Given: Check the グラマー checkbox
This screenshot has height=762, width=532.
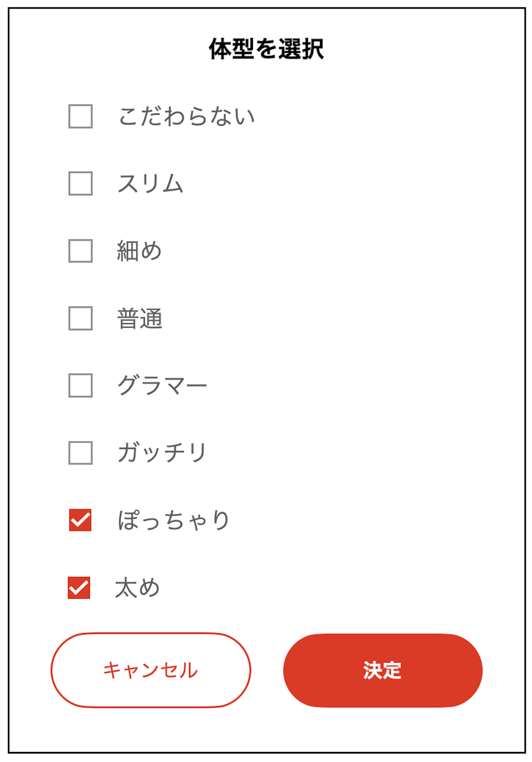Looking at the screenshot, I should point(80,385).
